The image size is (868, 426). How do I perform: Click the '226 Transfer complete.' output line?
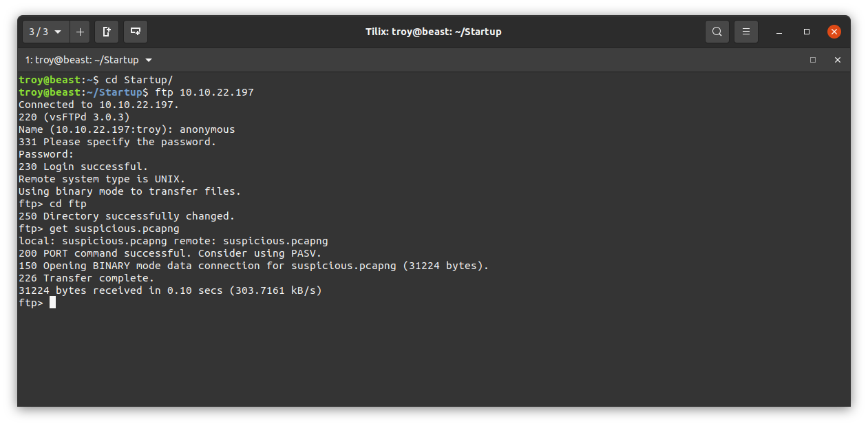pos(87,278)
